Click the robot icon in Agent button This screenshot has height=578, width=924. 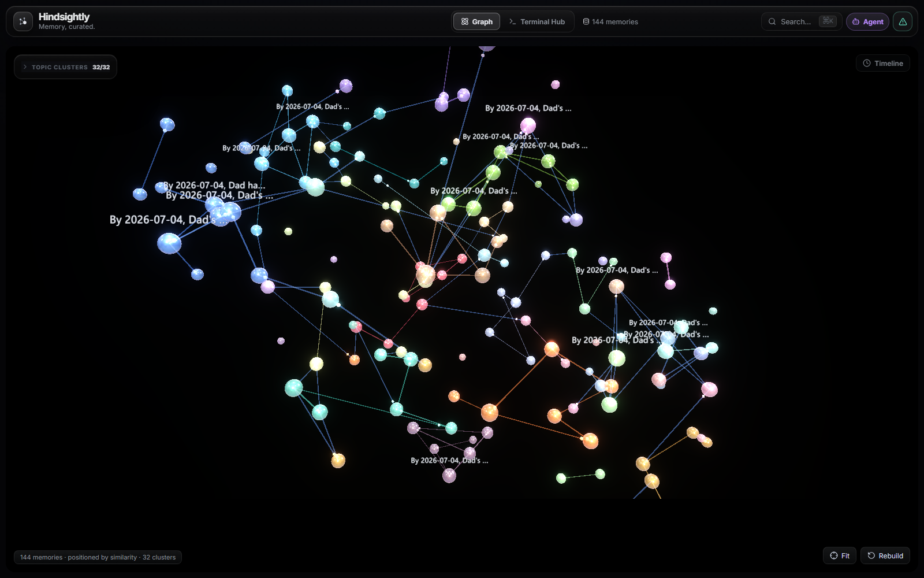click(x=856, y=21)
